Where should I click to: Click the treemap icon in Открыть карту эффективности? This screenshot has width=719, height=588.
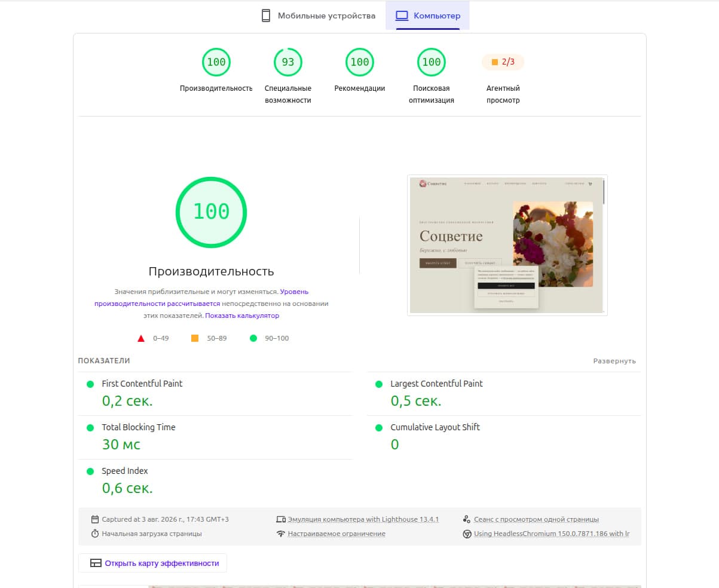click(96, 563)
